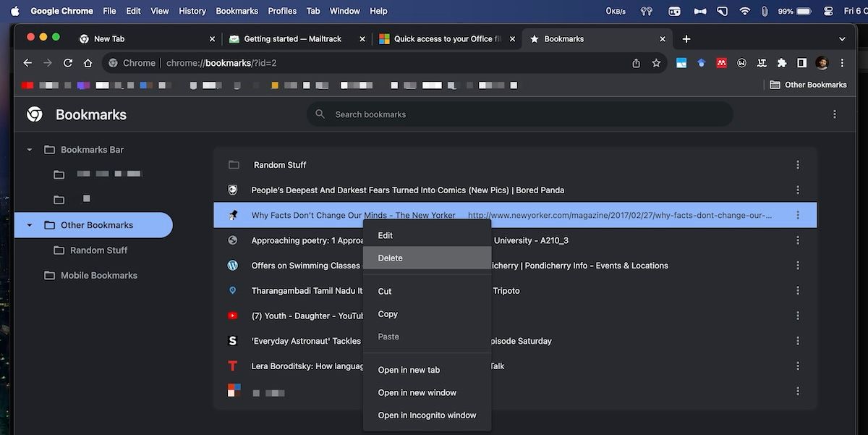Open the tab list dropdown chevron
This screenshot has width=868, height=435.
[x=842, y=38]
